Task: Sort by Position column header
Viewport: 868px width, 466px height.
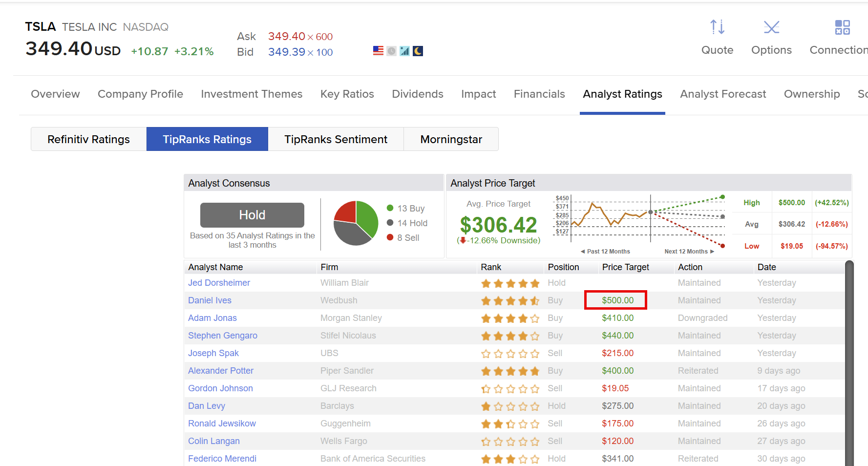Action: pos(563,267)
